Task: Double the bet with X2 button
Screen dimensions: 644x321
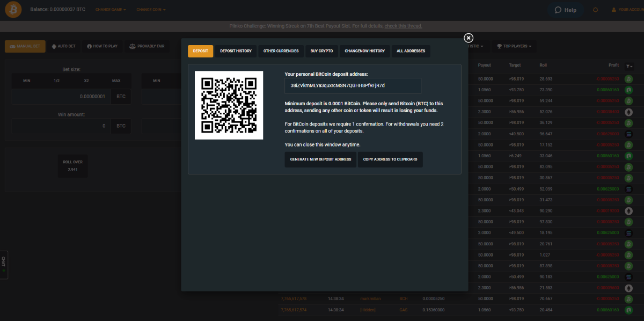Action: tap(86, 81)
